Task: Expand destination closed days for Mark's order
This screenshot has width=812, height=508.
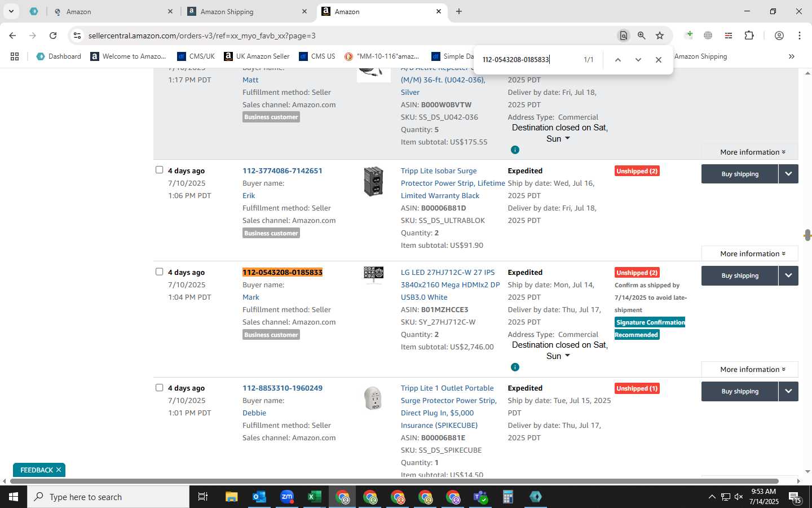Action: click(x=559, y=351)
